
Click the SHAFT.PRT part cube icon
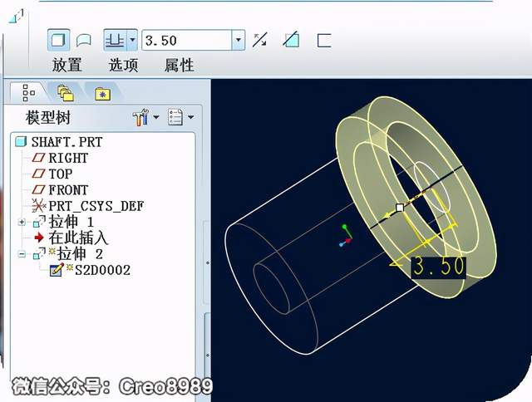click(21, 142)
